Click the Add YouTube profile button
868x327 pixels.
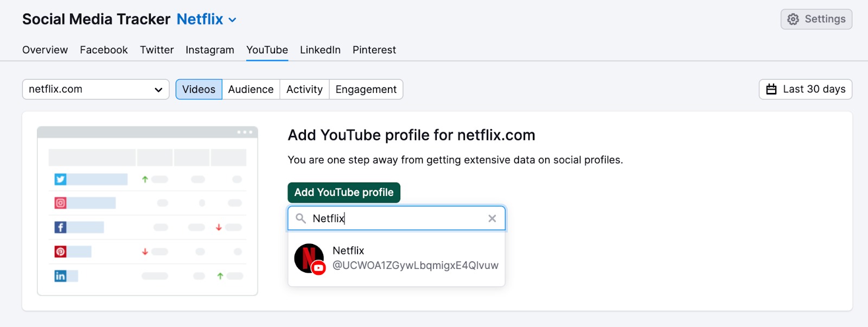344,192
